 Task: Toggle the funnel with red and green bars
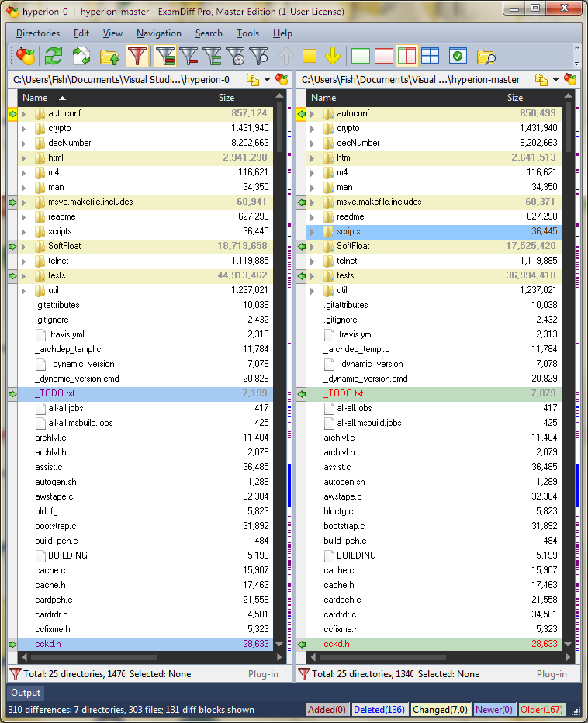click(x=165, y=57)
